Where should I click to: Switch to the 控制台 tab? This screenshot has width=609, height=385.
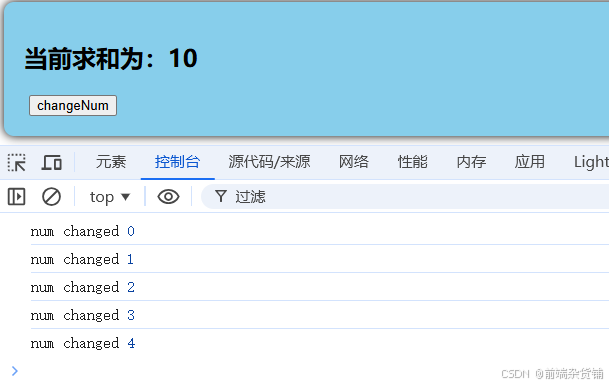tap(177, 162)
